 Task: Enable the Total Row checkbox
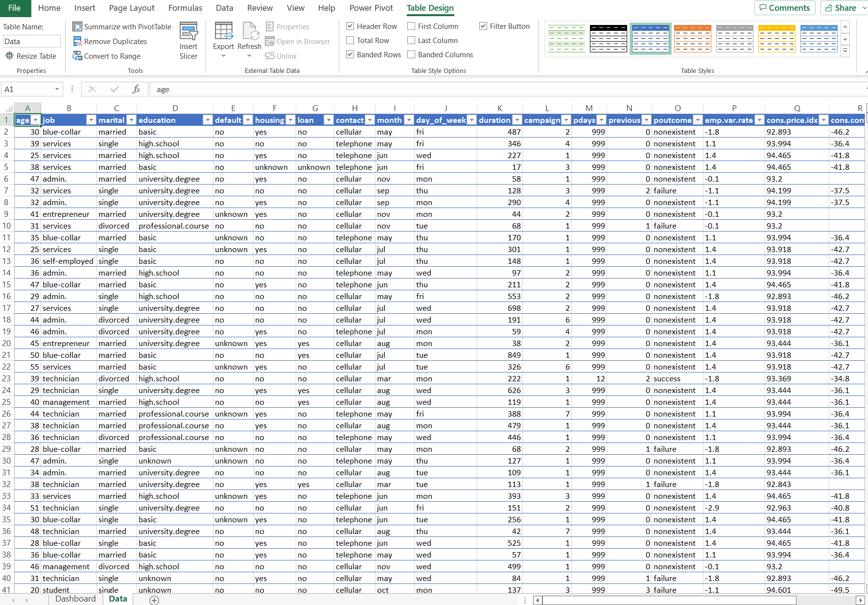coord(350,40)
